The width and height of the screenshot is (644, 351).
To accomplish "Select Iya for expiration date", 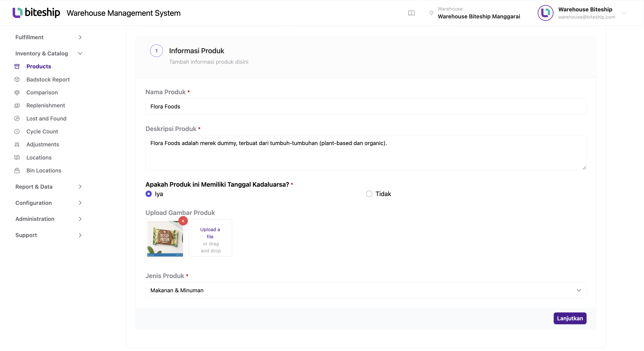I will (x=148, y=194).
